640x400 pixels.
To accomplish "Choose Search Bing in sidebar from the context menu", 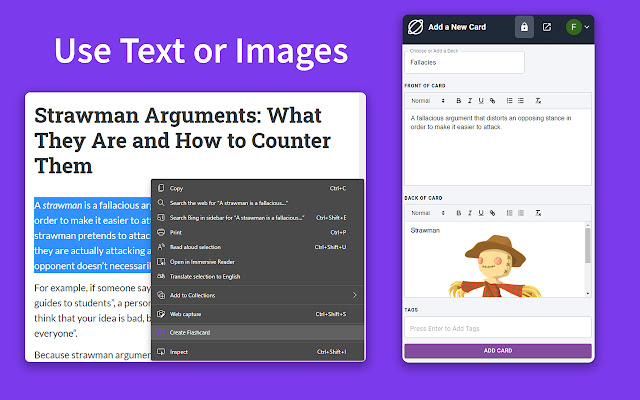I will coord(257,218).
